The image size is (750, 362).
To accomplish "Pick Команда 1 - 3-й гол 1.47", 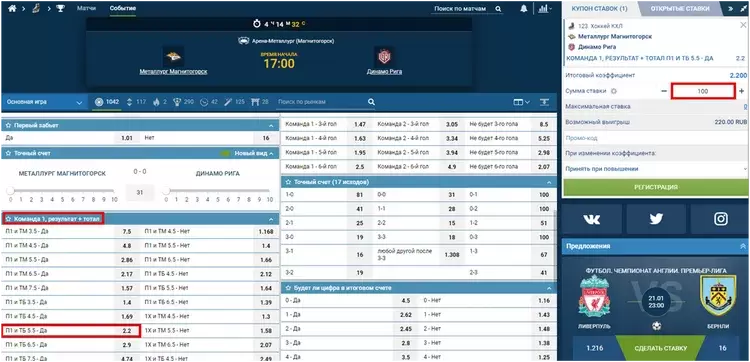I will tap(359, 124).
